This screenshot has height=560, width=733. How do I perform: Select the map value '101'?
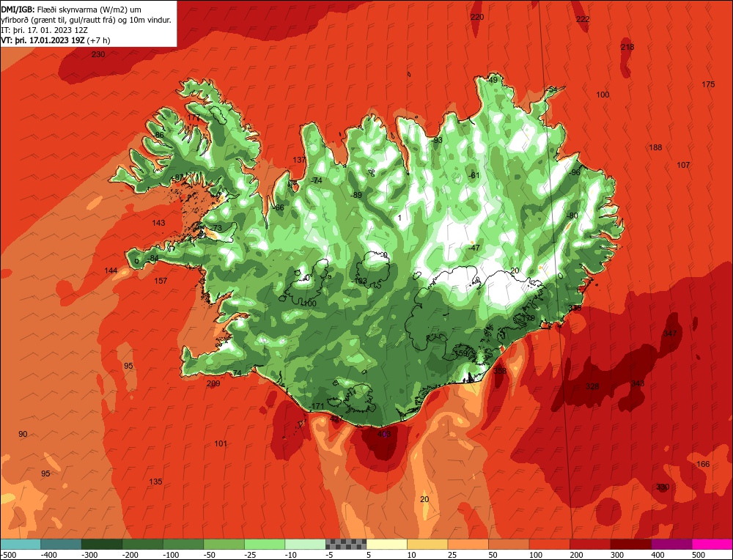click(220, 443)
